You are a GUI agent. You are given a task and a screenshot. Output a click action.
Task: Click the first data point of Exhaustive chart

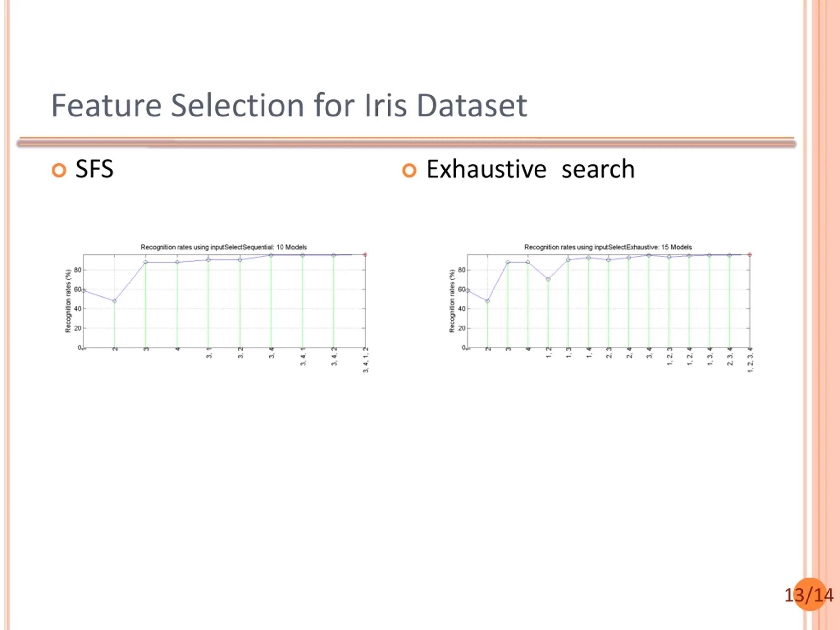tap(468, 291)
